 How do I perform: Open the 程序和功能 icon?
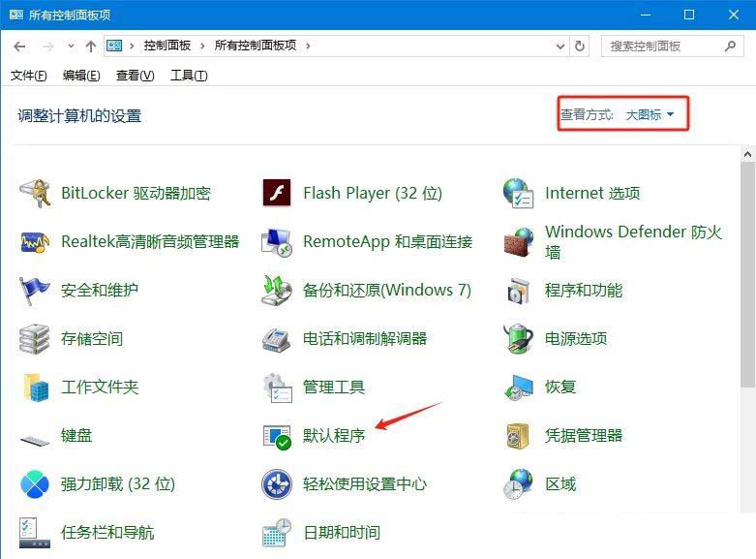pyautogui.click(x=519, y=291)
